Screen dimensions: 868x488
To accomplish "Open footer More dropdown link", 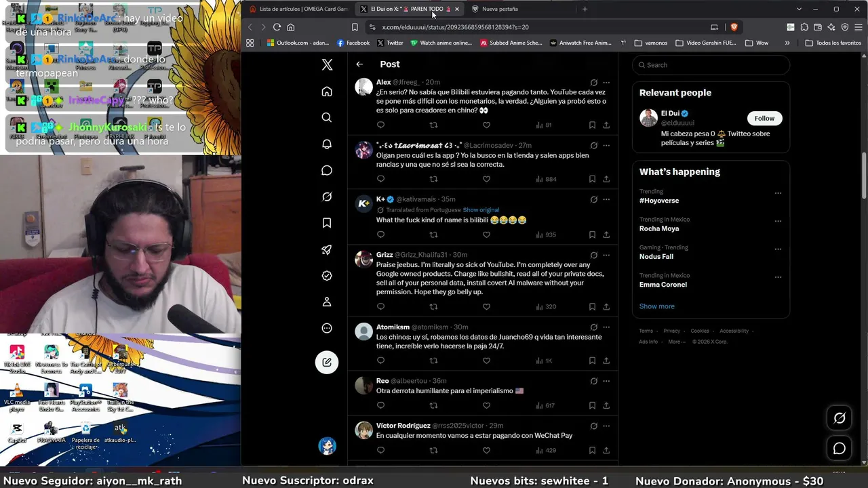I will point(676,342).
